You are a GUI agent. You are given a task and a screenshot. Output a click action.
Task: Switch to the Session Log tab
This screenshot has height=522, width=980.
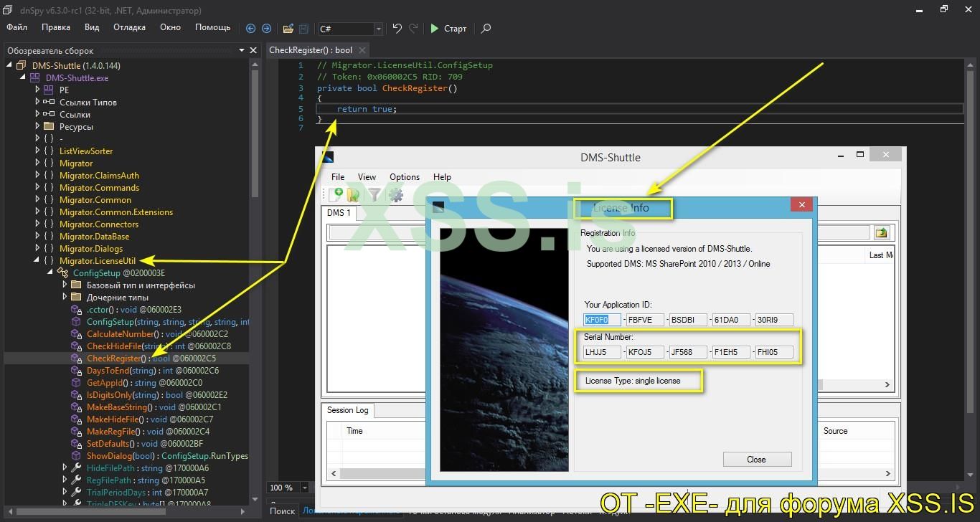(347, 410)
